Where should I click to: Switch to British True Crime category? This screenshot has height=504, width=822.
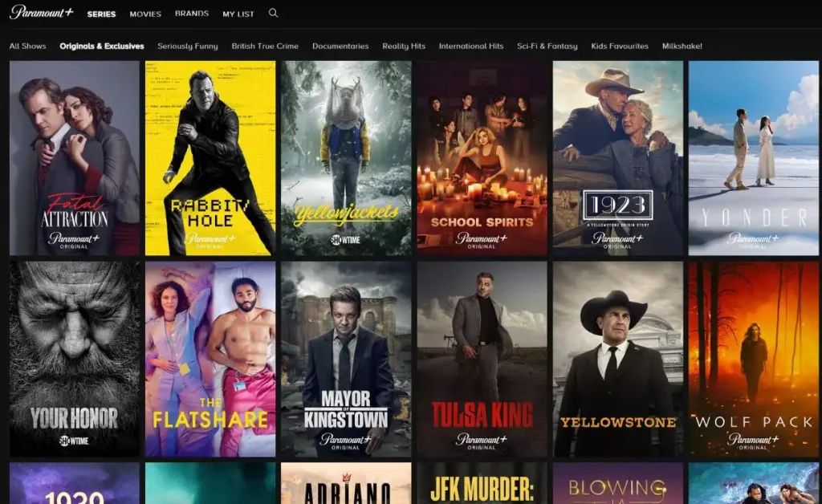pyautogui.click(x=265, y=46)
